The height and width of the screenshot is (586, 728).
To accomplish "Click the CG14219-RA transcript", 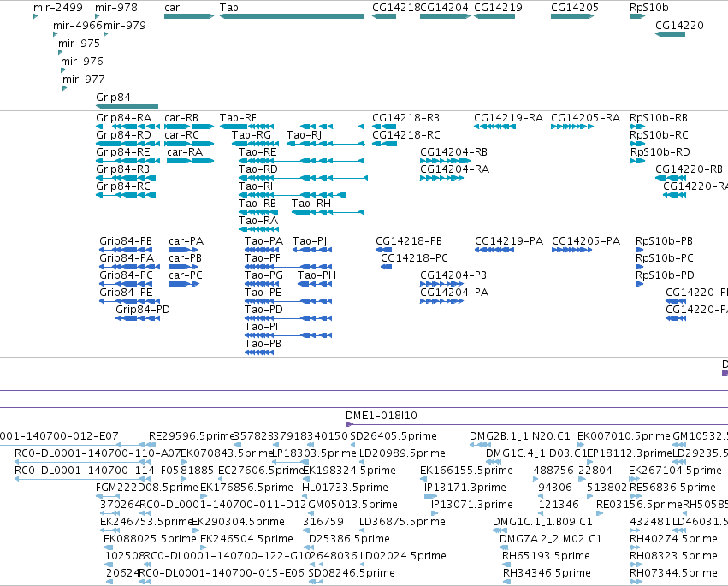I will pos(494,127).
